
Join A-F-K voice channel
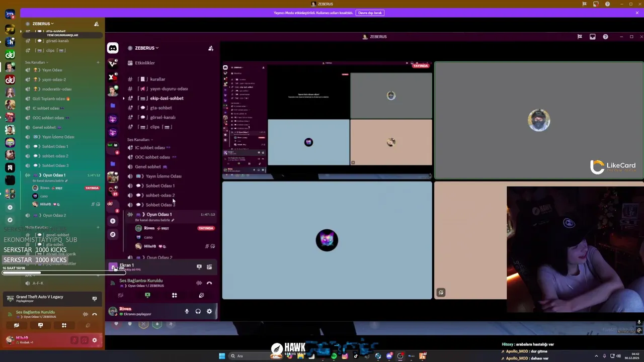38,283
